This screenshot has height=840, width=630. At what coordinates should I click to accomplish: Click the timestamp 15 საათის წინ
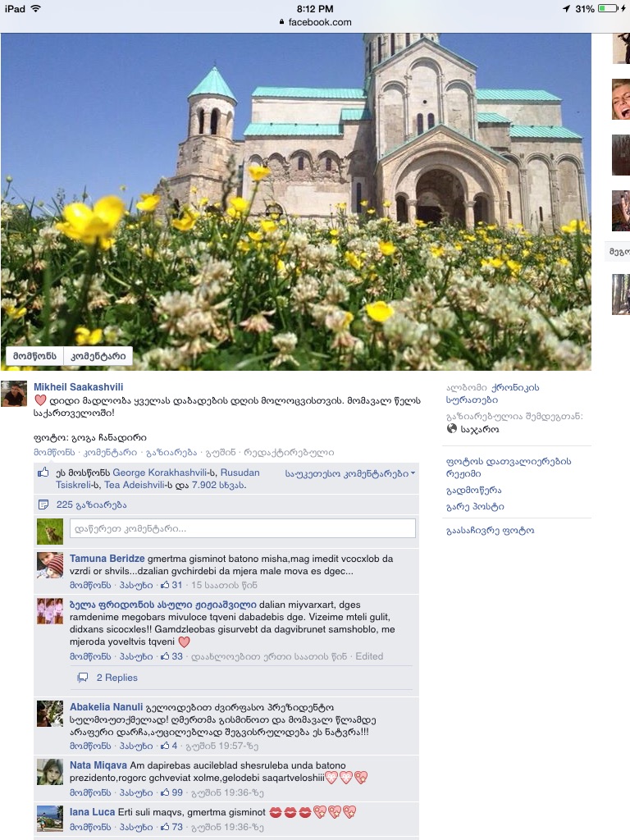[x=224, y=585]
